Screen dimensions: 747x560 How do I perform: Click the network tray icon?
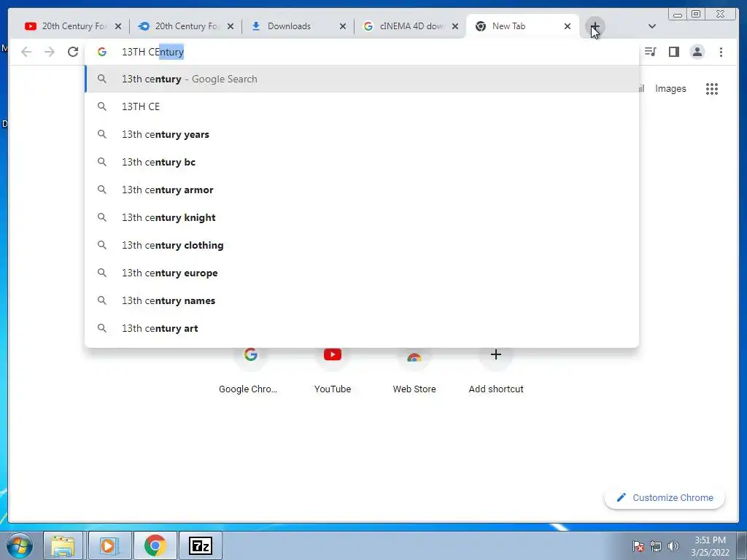656,546
